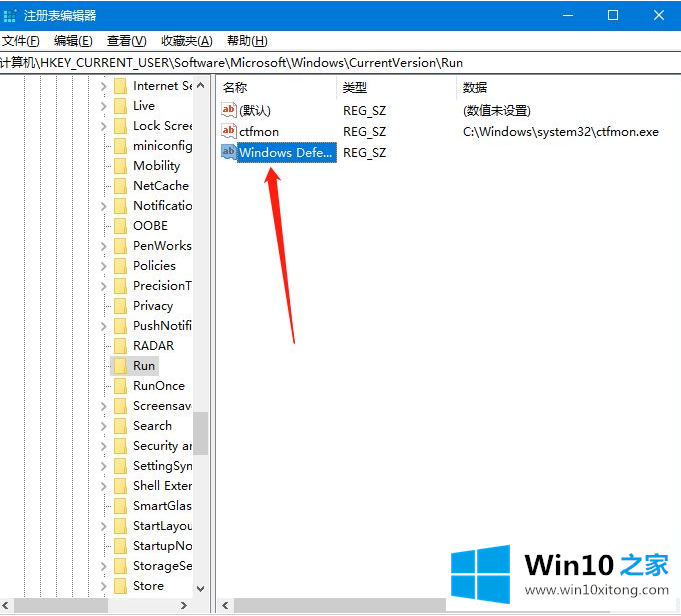Click the Mobility folder icon
This screenshot has height=616, width=681.
pyautogui.click(x=120, y=166)
